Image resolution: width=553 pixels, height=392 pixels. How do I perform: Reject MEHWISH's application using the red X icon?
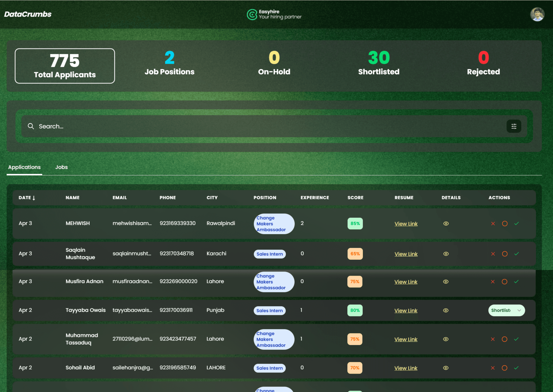click(x=493, y=224)
